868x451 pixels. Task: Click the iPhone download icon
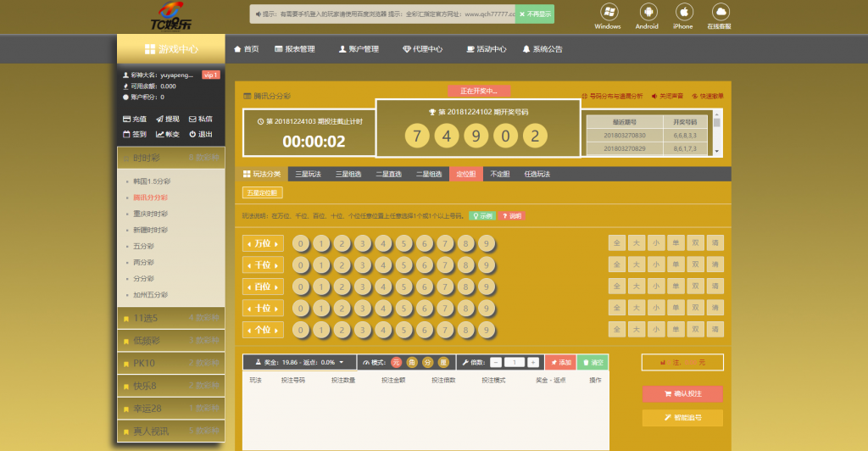(682, 12)
